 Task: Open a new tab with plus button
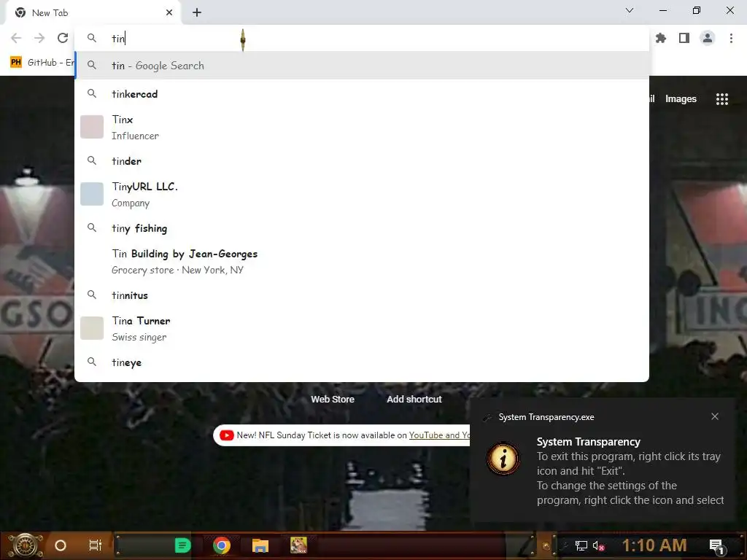(197, 13)
